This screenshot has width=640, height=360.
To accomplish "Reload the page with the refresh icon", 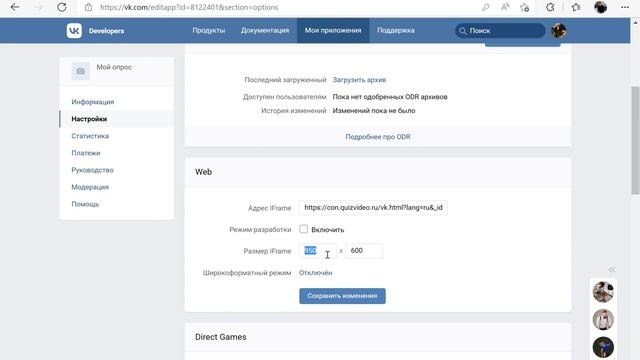I will point(62,7).
